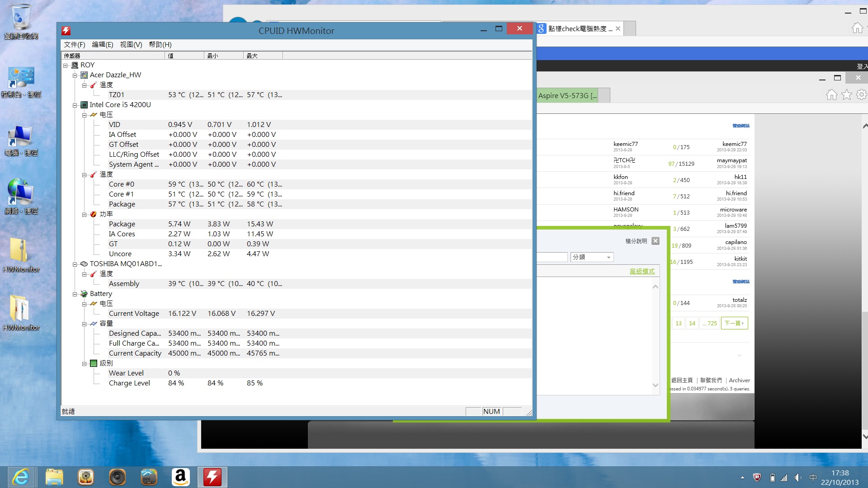
Task: Collapse the ROY root tree node
Action: coord(66,66)
